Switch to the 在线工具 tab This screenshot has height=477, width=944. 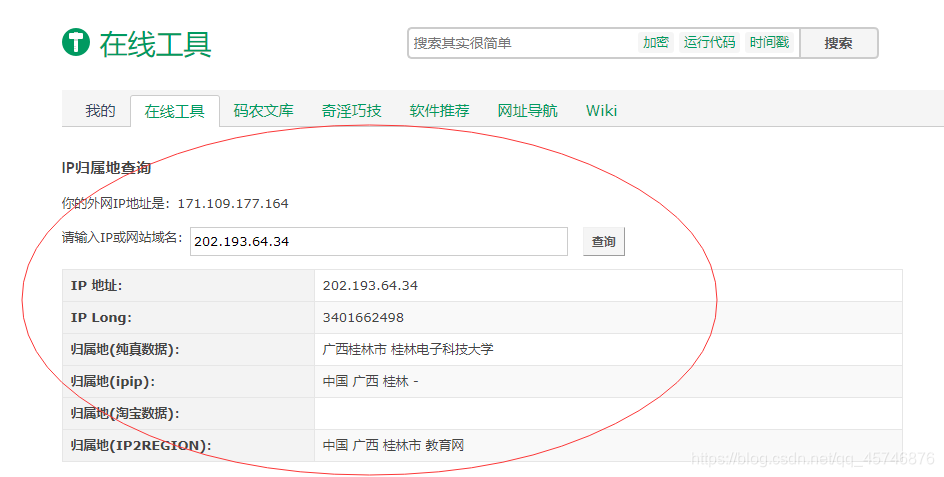coord(175,111)
